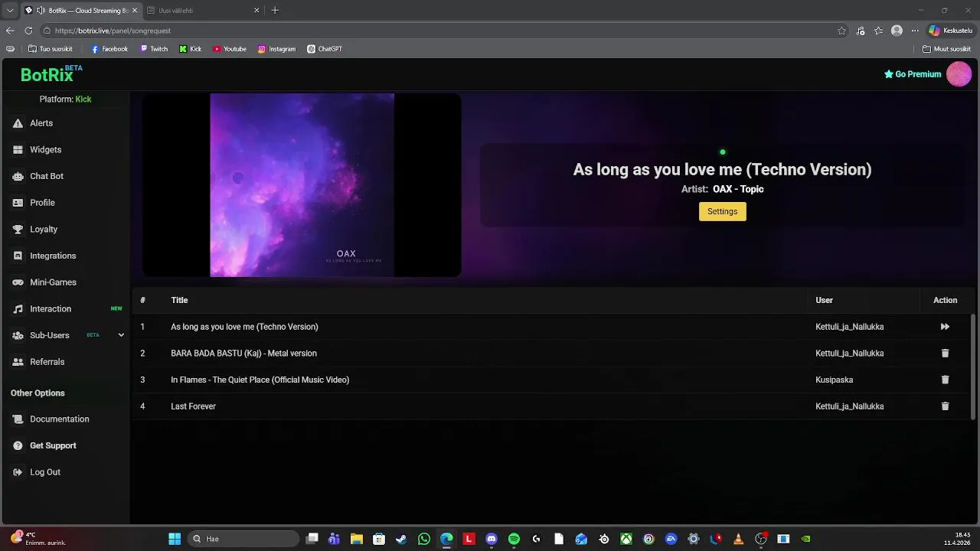980x551 pixels.
Task: Click the song list vertical scrollbar
Action: (x=973, y=366)
